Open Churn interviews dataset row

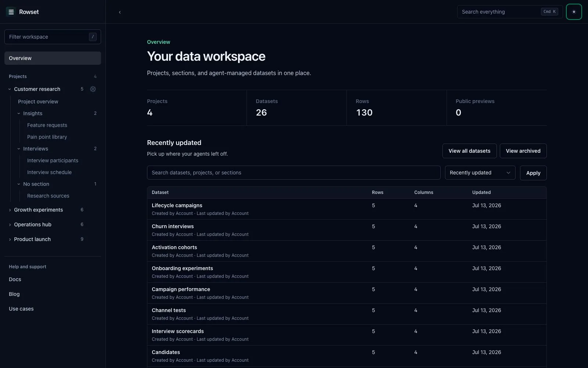[347, 230]
